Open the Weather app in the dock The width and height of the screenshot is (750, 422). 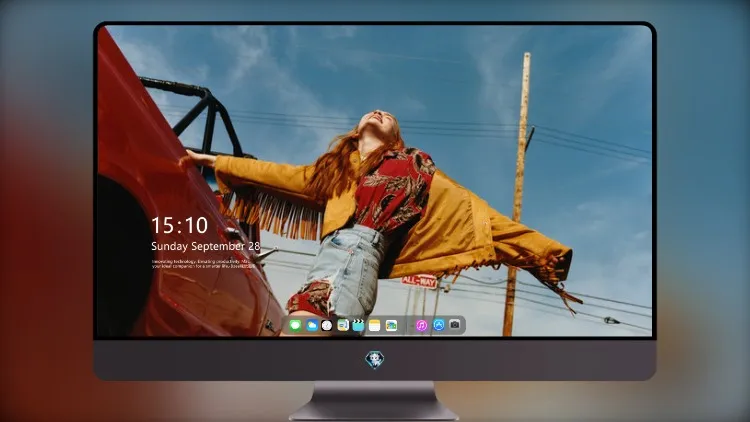[311, 325]
